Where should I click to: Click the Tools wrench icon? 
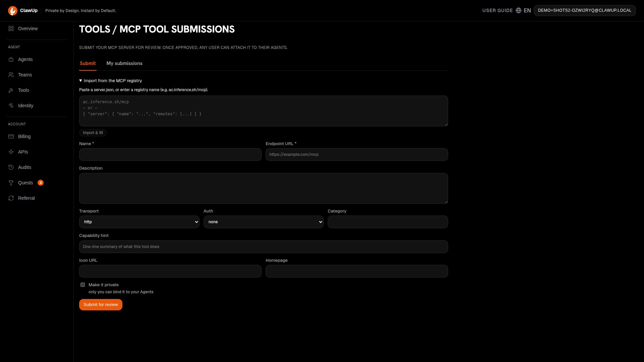tap(11, 90)
